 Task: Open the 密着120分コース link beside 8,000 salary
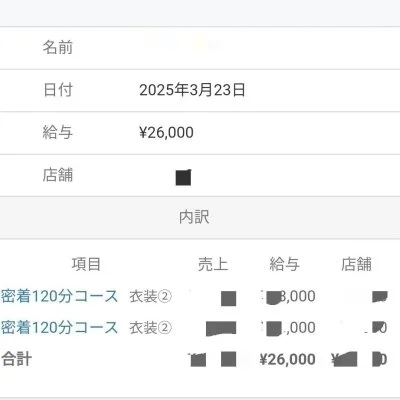(59, 296)
